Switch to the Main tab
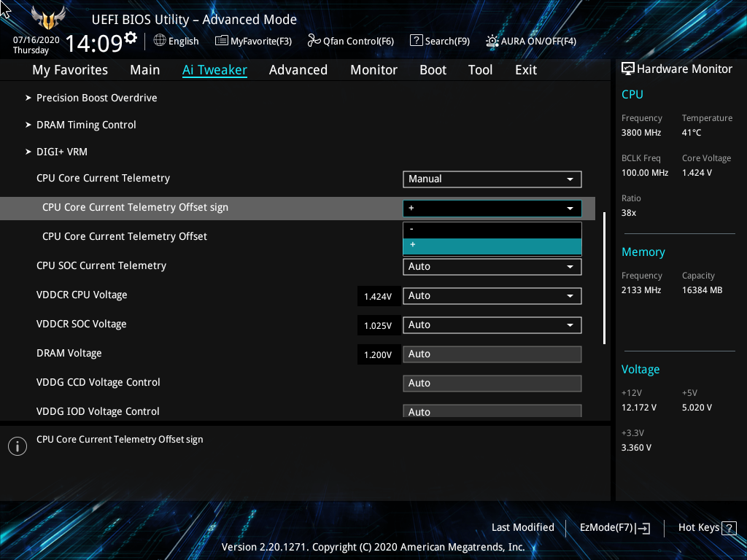The width and height of the screenshot is (747, 560). (x=145, y=70)
